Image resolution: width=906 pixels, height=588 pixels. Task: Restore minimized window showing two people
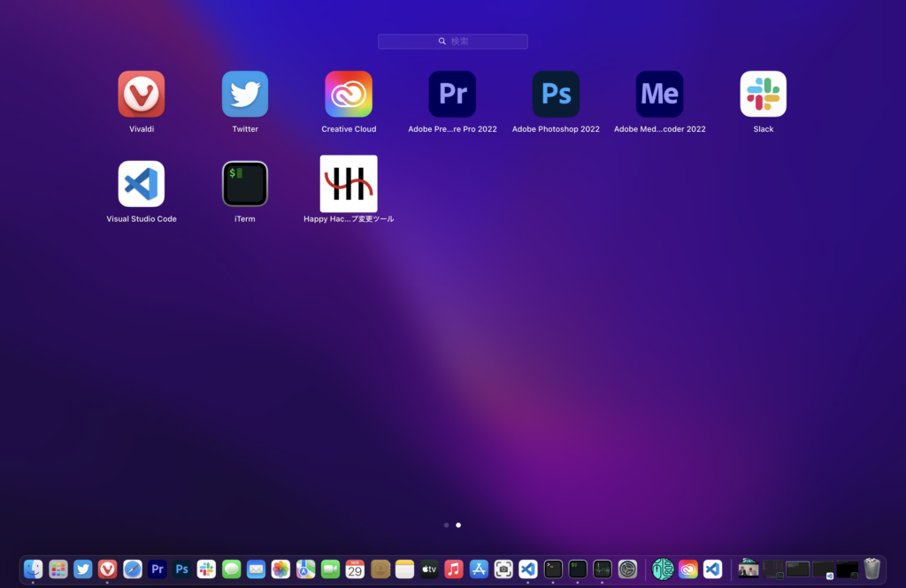pyautogui.click(x=749, y=569)
